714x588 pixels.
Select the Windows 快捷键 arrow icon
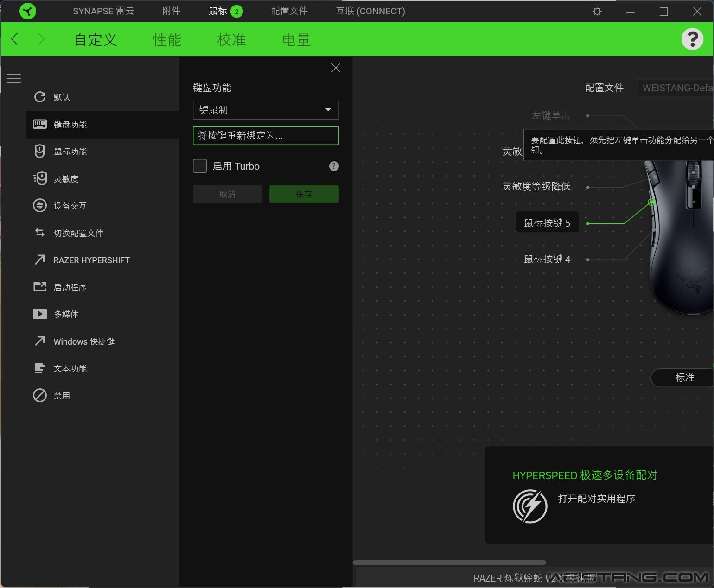pos(40,341)
